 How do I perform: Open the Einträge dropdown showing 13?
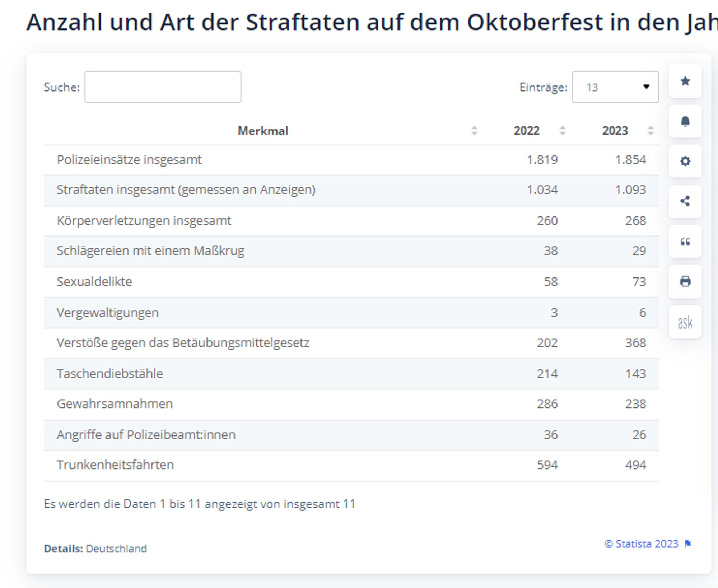[615, 87]
